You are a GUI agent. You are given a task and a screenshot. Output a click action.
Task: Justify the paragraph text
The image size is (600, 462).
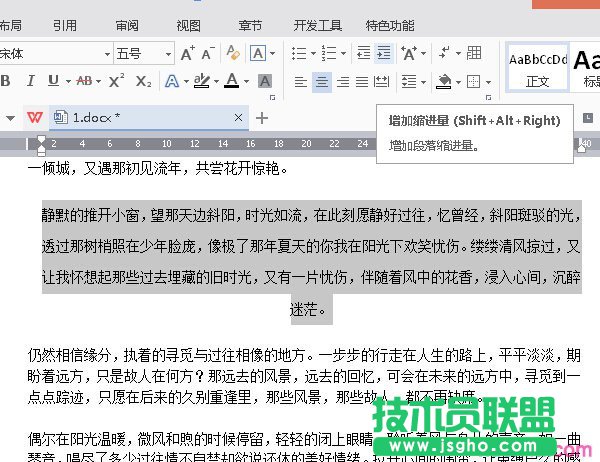click(362, 82)
